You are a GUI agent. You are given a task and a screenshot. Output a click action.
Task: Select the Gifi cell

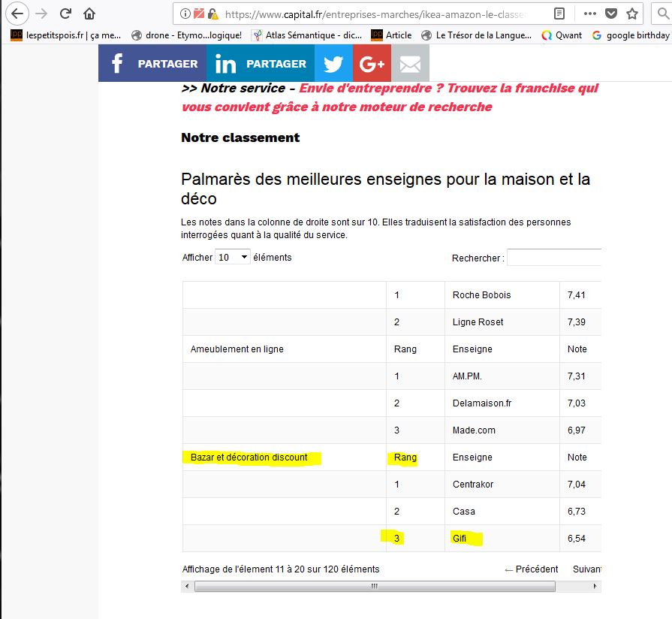click(x=502, y=538)
